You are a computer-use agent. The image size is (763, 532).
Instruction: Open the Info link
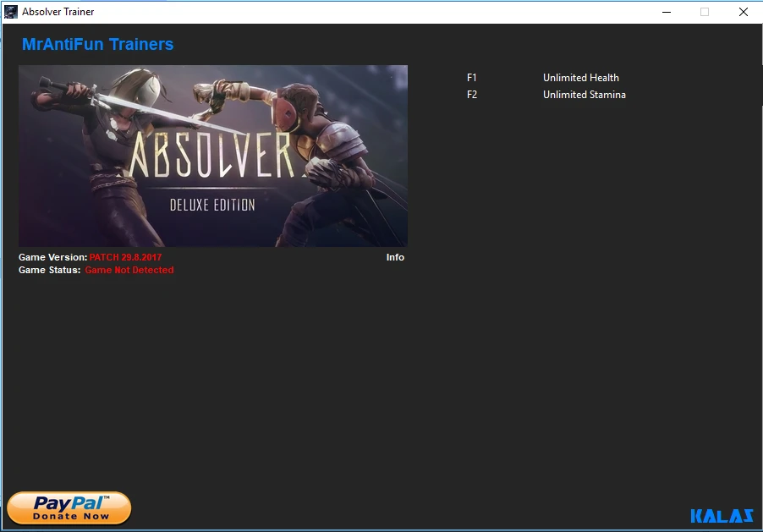[395, 257]
